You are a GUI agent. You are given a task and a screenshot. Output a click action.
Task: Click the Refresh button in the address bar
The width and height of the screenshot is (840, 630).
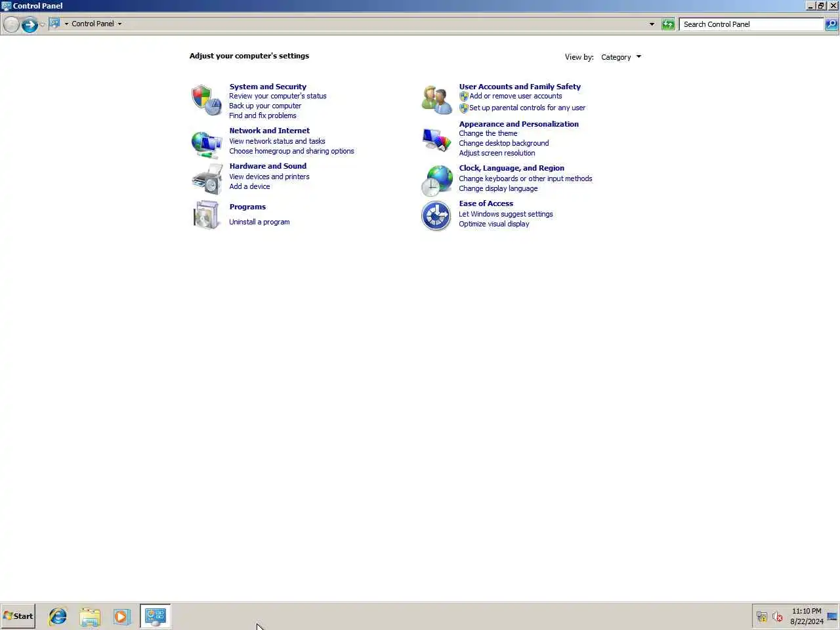668,24
